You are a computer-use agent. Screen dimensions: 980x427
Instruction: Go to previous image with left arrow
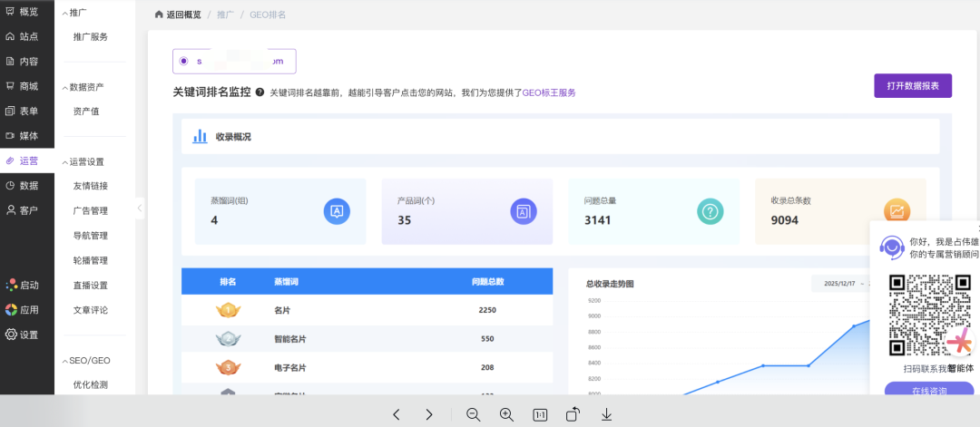pyautogui.click(x=397, y=414)
